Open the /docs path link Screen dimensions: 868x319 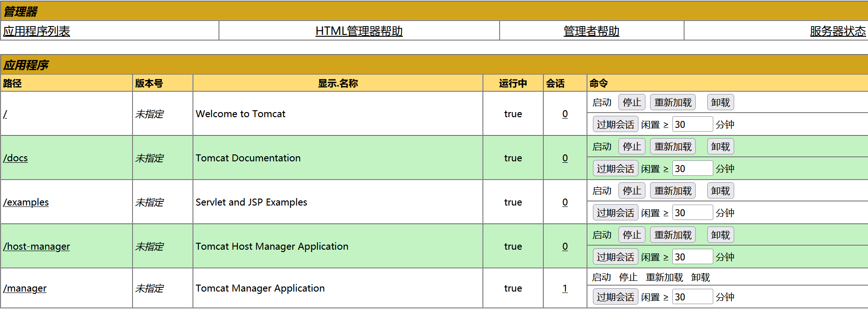click(15, 158)
